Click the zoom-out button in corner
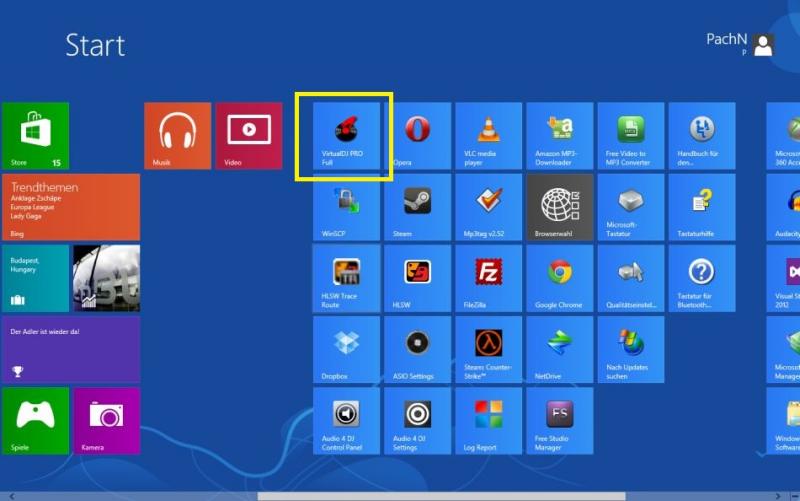 pos(794,496)
